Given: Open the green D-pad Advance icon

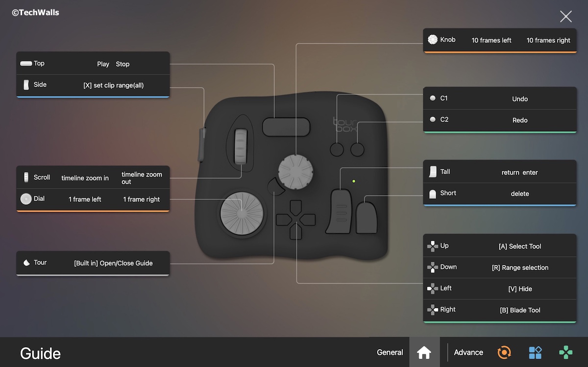Looking at the screenshot, I should pyautogui.click(x=566, y=352).
